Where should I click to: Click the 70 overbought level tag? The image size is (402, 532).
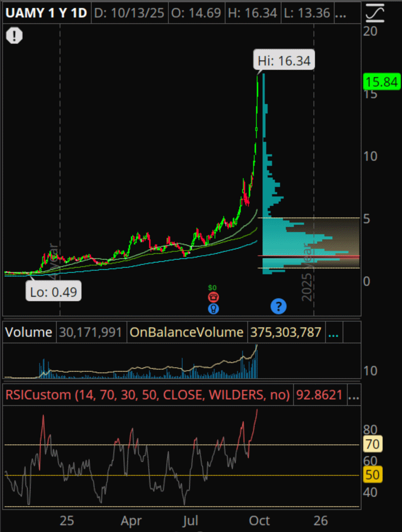pos(372,444)
